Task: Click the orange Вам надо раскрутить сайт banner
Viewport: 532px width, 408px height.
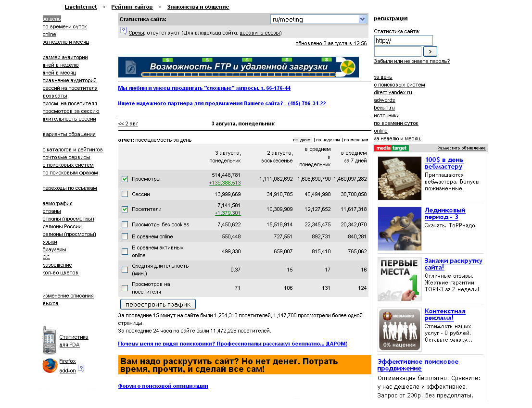Action: pyautogui.click(x=245, y=365)
